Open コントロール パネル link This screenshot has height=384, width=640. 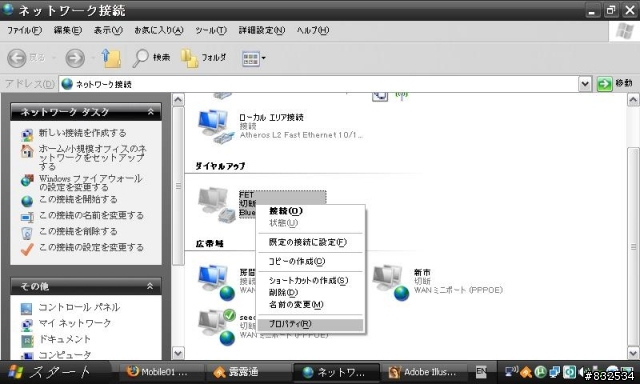pyautogui.click(x=79, y=307)
